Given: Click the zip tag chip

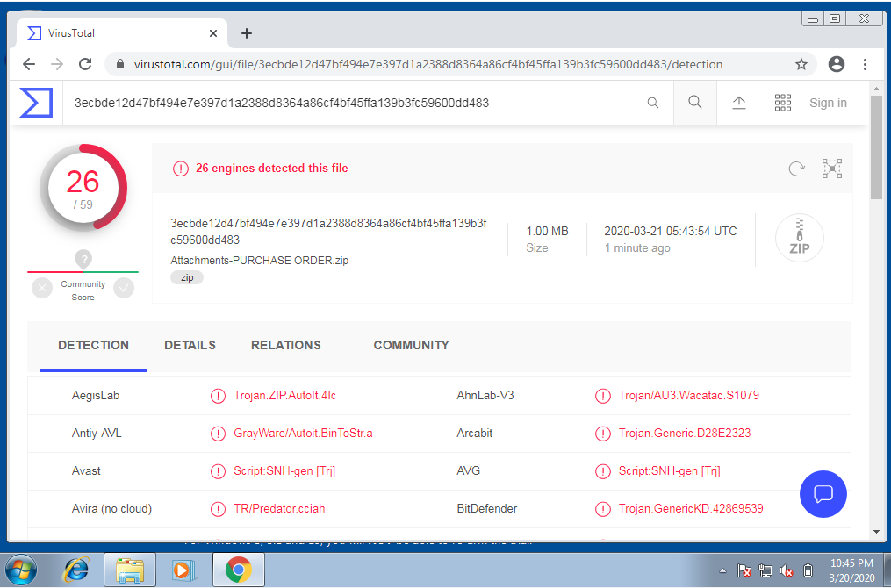Looking at the screenshot, I should click(187, 278).
